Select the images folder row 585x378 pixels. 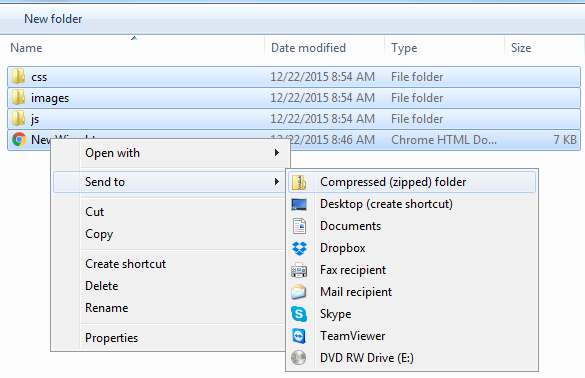coord(294,98)
